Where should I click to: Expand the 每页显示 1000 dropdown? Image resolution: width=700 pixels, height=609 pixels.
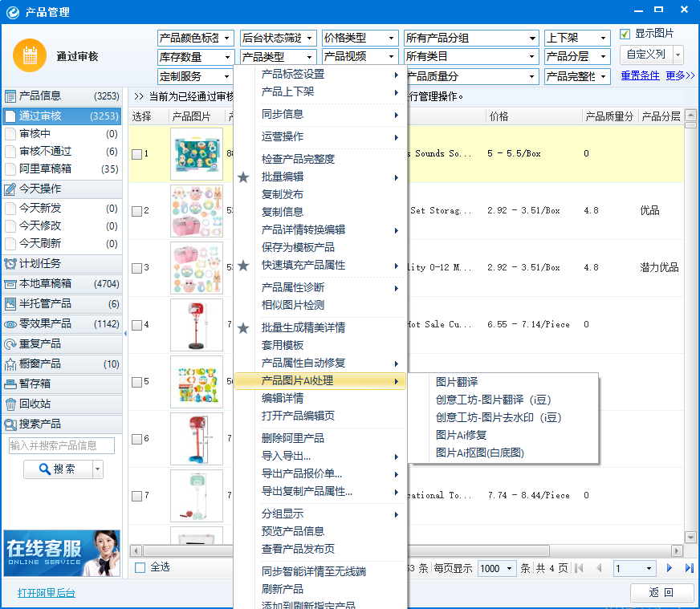click(x=497, y=568)
